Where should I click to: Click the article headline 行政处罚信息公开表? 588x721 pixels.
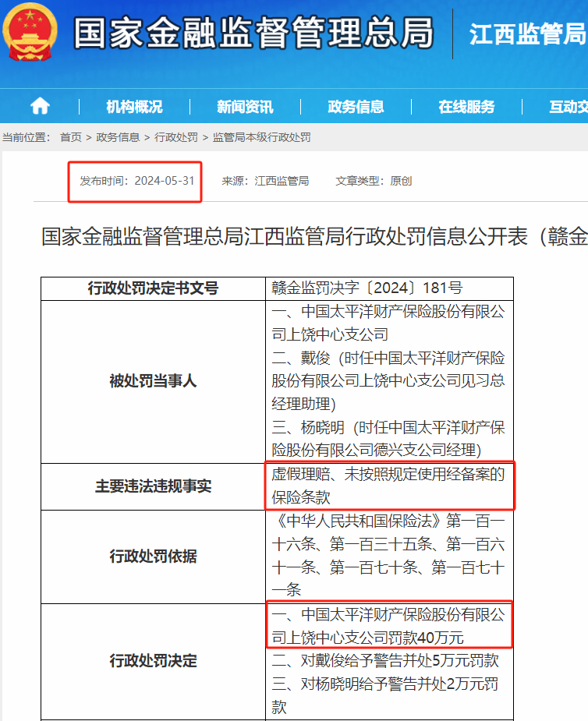pyautogui.click(x=315, y=236)
